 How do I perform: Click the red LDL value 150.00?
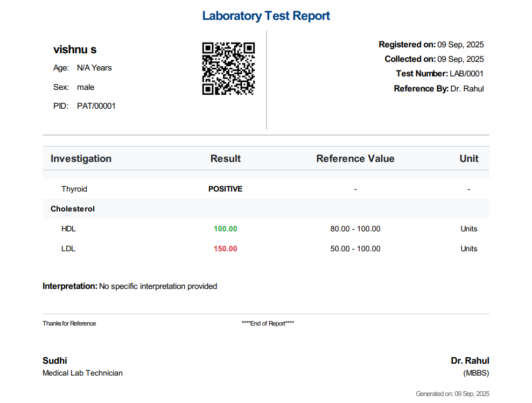pos(225,248)
